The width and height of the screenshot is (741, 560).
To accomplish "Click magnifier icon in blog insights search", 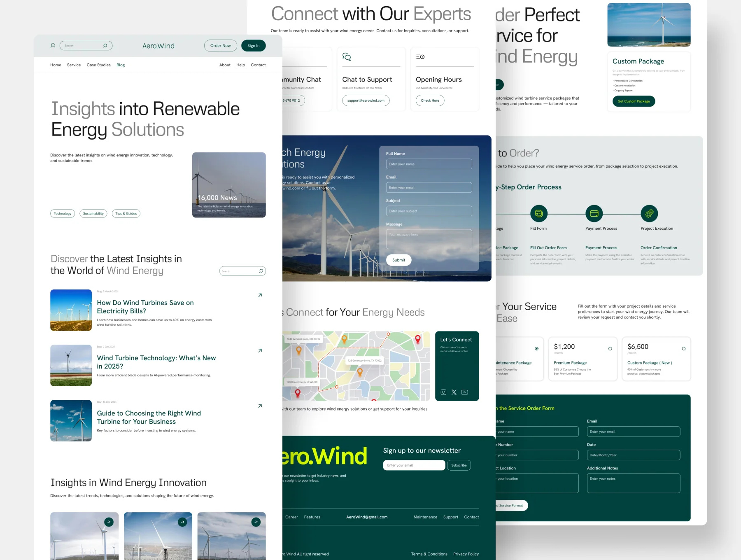I will [x=261, y=271].
